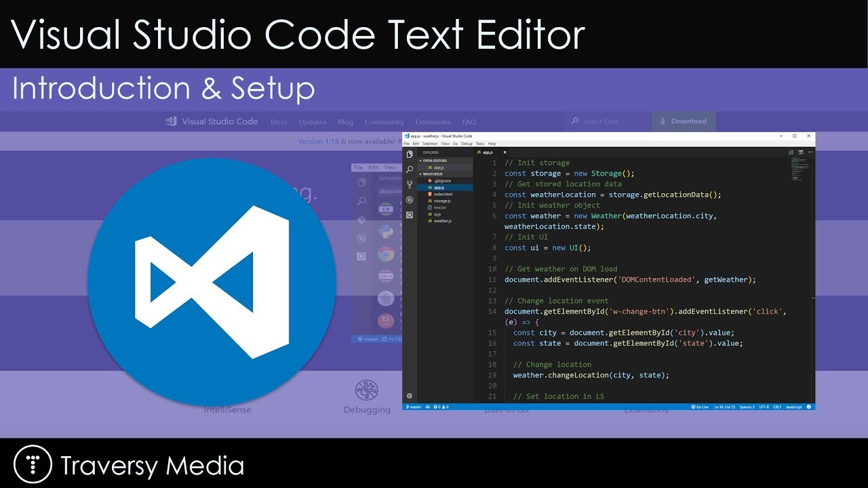Open the Edit menu in VS Code

[x=416, y=144]
